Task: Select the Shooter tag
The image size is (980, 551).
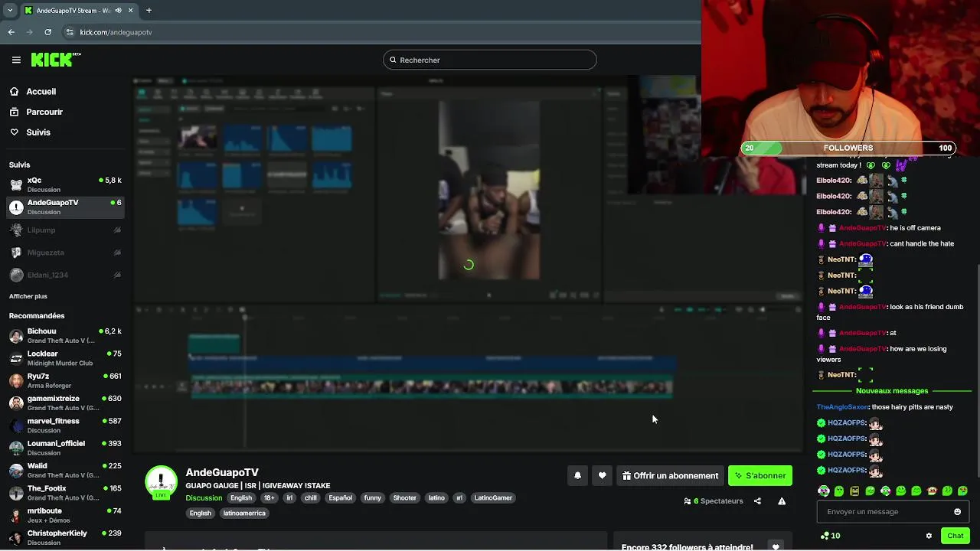Action: 404,498
